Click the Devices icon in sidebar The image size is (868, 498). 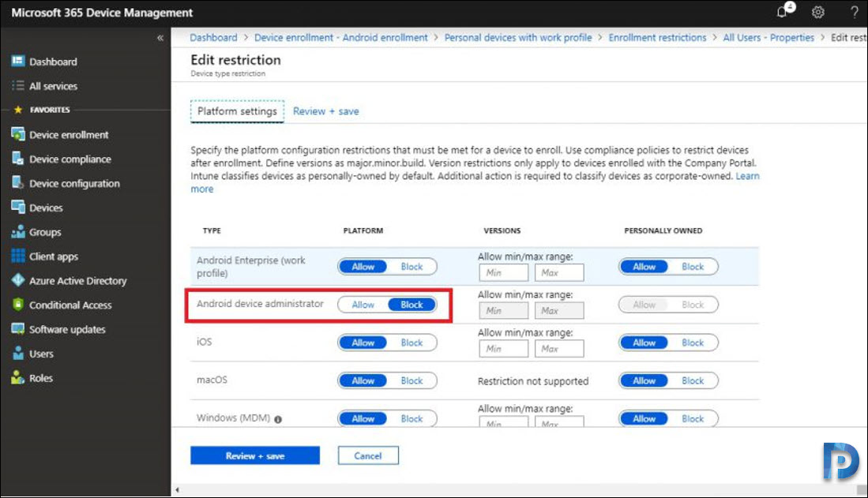tap(17, 208)
